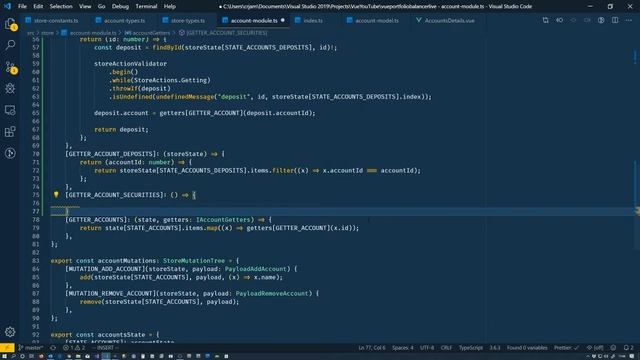Viewport: 640px width, 360px height.
Task: Open the Manage settings gear
Action: pyautogui.click(x=10, y=332)
